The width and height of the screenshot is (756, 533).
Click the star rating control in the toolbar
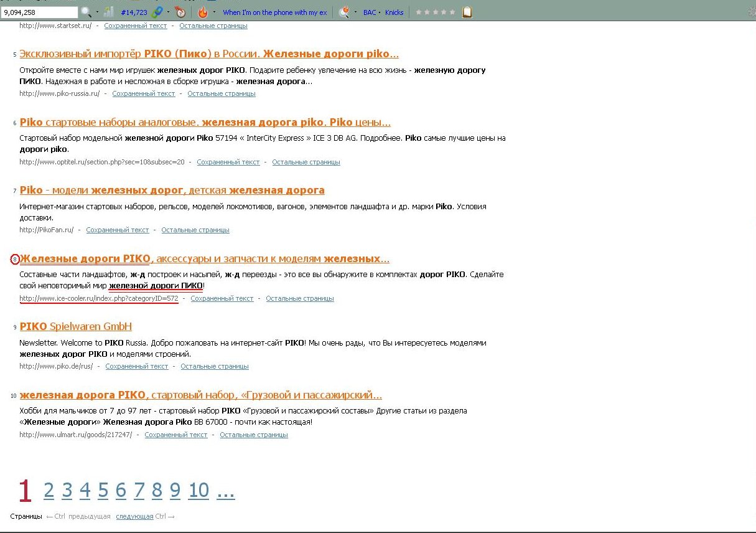click(x=436, y=12)
